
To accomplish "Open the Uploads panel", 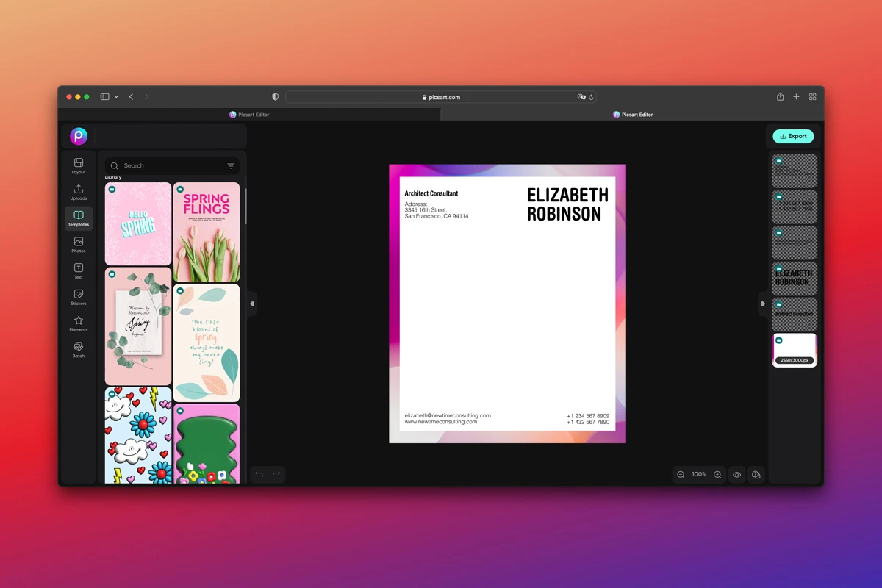I will [78, 191].
